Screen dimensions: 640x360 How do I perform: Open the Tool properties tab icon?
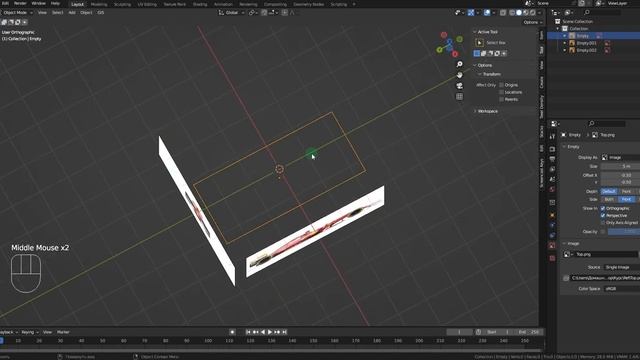pos(552,136)
